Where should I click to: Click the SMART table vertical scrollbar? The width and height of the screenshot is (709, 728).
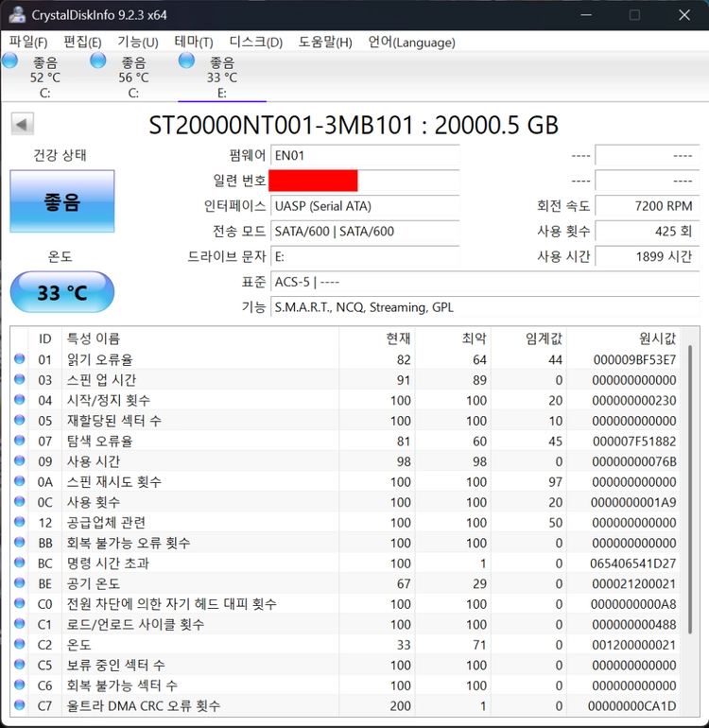coord(690,490)
